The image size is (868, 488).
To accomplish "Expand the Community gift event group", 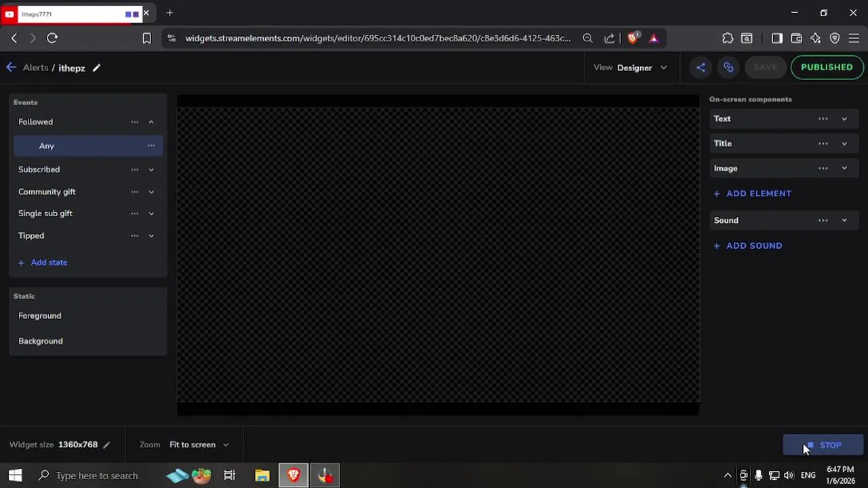I will pyautogui.click(x=151, y=192).
